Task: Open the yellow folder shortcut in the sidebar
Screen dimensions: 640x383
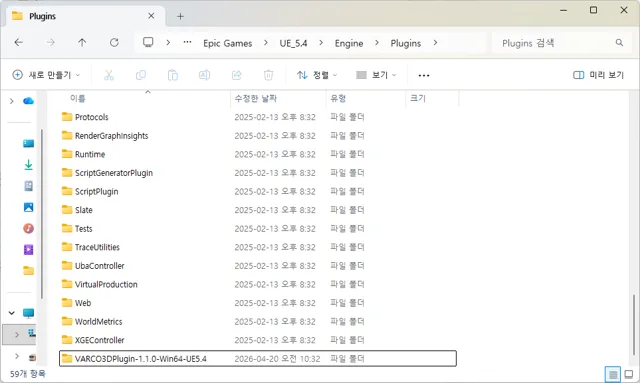Action: coord(29,271)
